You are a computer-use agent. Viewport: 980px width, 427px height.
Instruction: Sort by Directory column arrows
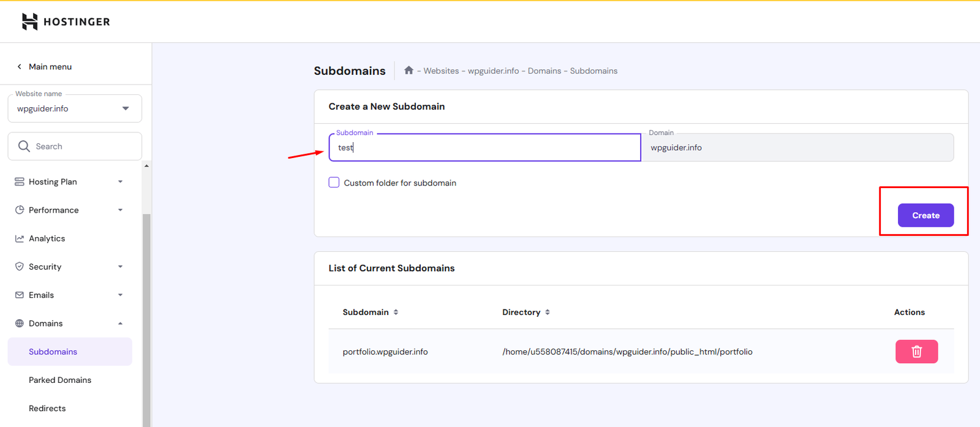[548, 312]
